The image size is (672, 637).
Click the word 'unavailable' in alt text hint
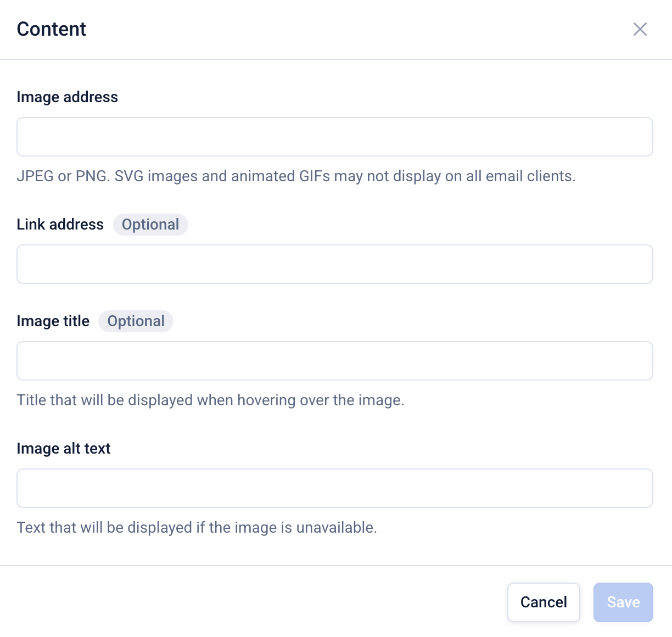pyautogui.click(x=335, y=528)
